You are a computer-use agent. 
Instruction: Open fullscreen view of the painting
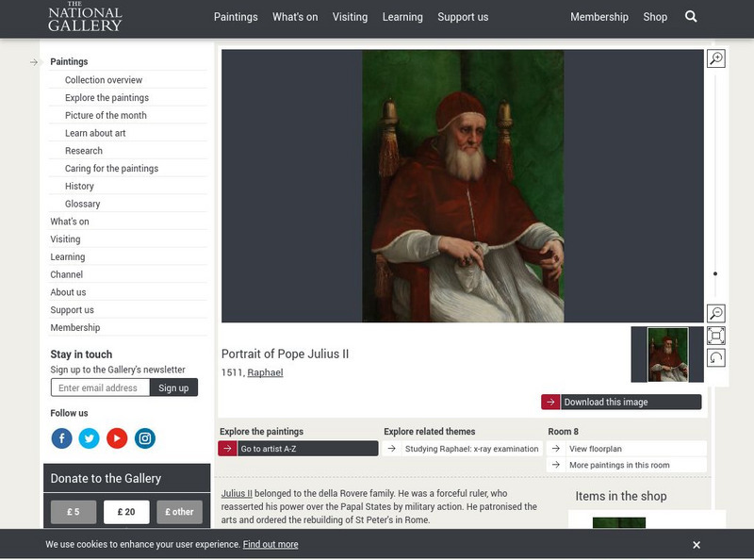tap(715, 336)
